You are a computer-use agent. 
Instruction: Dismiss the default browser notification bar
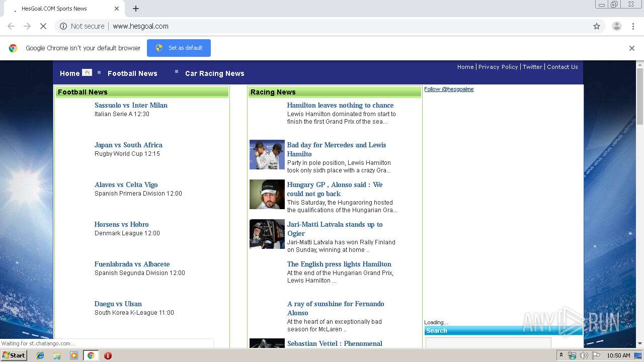(x=632, y=48)
